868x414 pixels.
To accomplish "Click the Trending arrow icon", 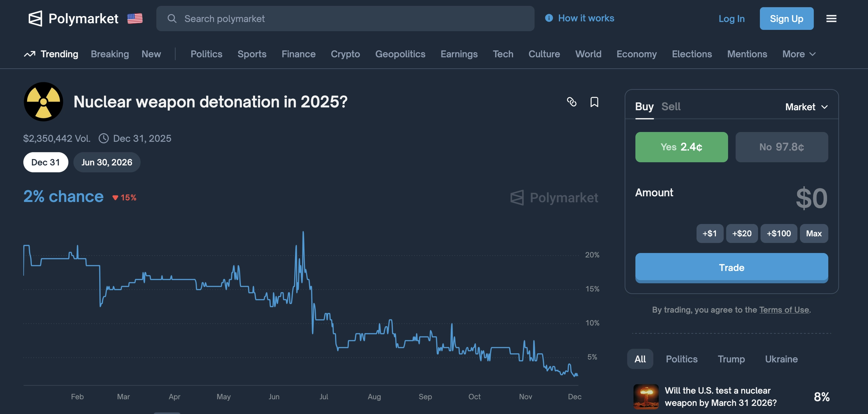I will (30, 54).
